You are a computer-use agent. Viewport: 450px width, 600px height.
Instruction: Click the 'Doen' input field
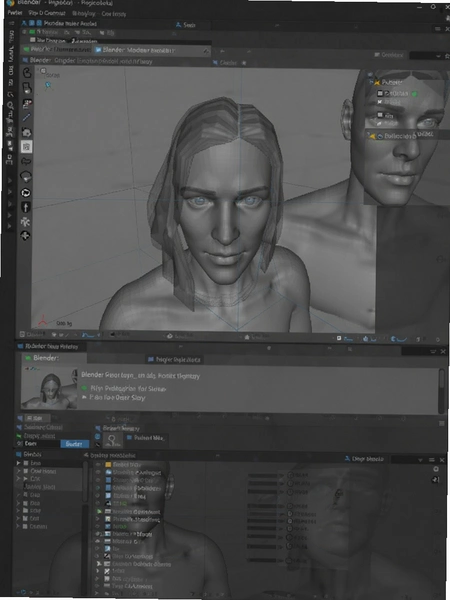[41, 444]
